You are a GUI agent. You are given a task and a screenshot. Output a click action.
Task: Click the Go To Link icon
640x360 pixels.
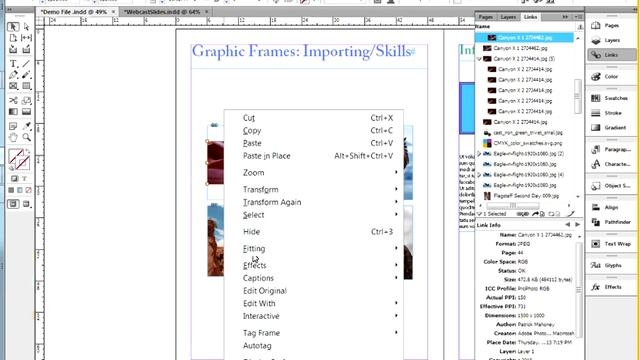536,214
